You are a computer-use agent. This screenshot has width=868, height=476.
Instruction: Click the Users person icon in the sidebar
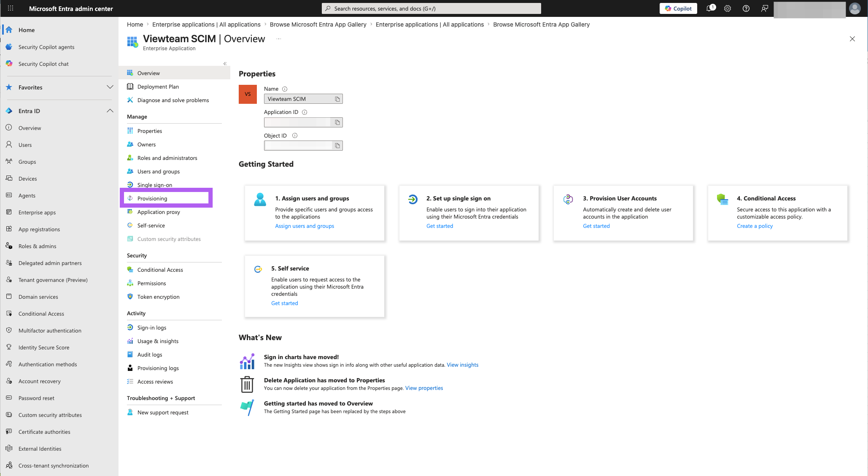[9, 145]
